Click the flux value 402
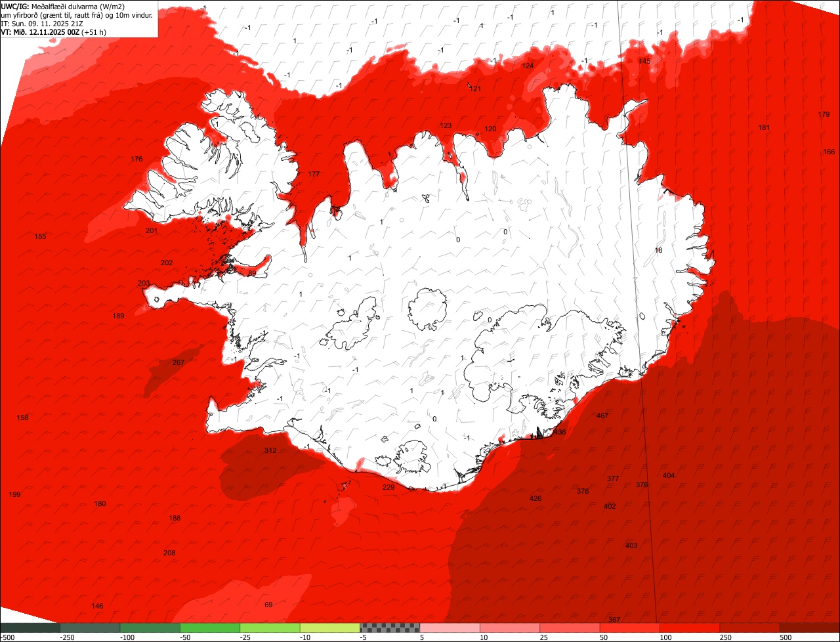This screenshot has width=840, height=642. click(610, 506)
